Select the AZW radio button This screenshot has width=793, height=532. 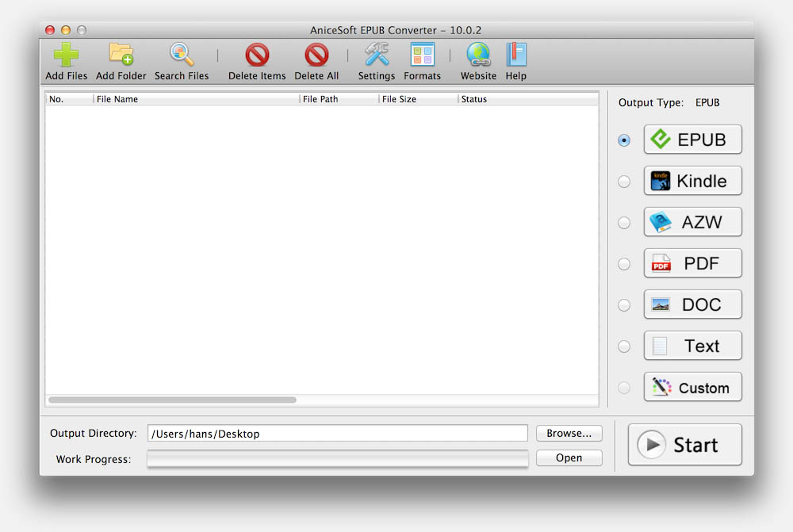624,223
